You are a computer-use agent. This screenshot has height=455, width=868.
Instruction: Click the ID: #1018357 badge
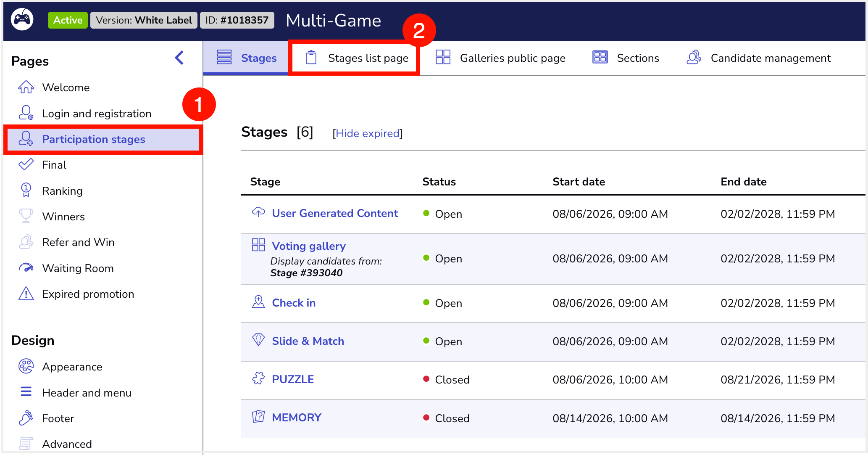[x=237, y=20]
